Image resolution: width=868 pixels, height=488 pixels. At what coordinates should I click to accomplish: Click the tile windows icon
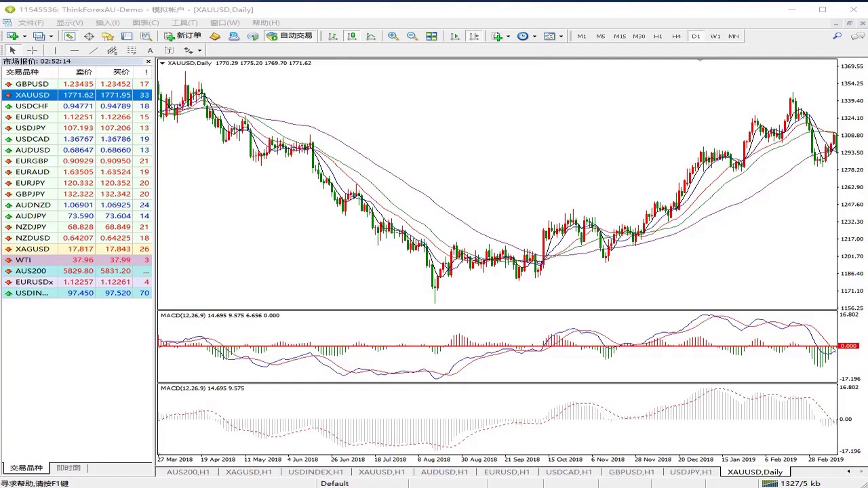(431, 36)
